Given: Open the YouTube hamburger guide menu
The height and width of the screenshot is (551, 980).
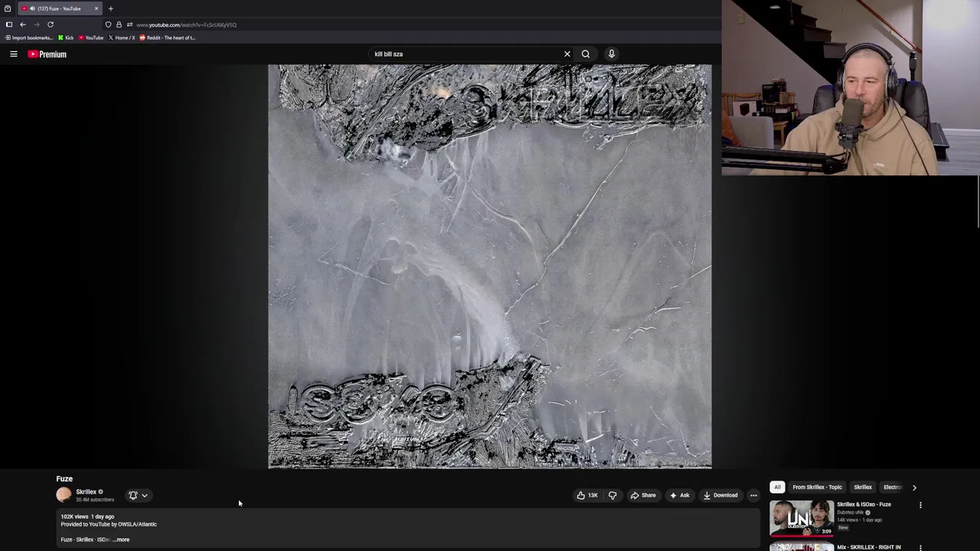Looking at the screenshot, I should [13, 54].
